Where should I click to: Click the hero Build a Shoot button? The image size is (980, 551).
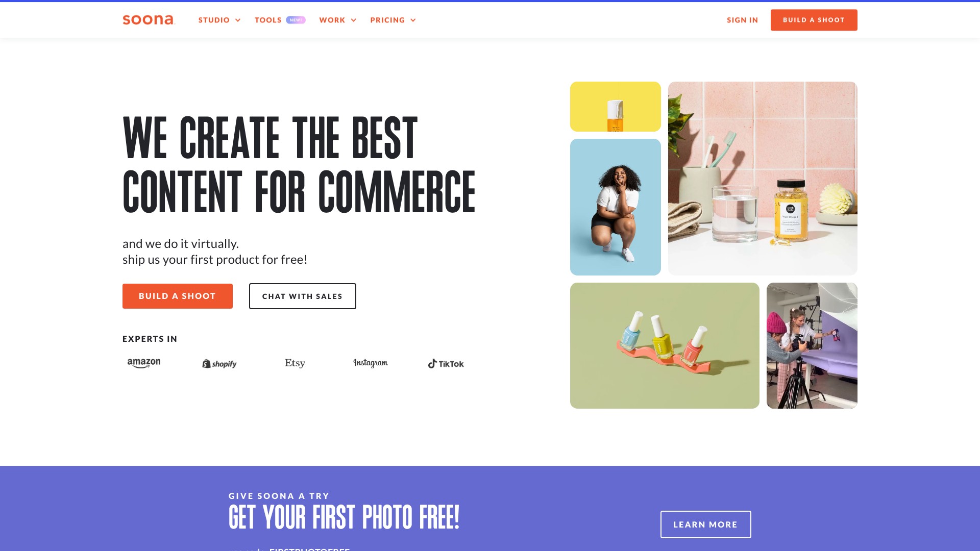pos(178,296)
